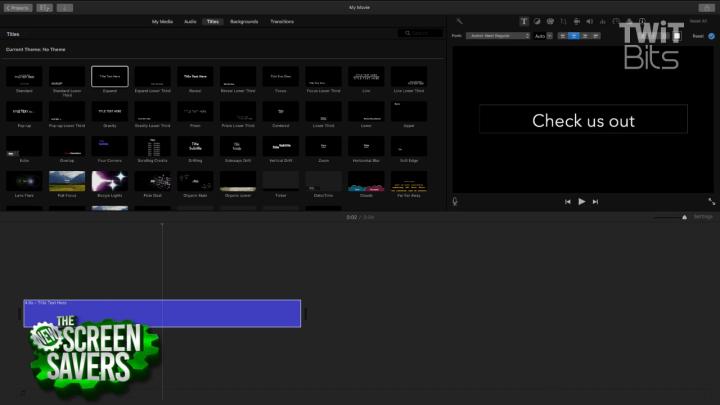720x405 pixels.
Task: Open the Color Balance adjustment tool
Action: (537, 20)
